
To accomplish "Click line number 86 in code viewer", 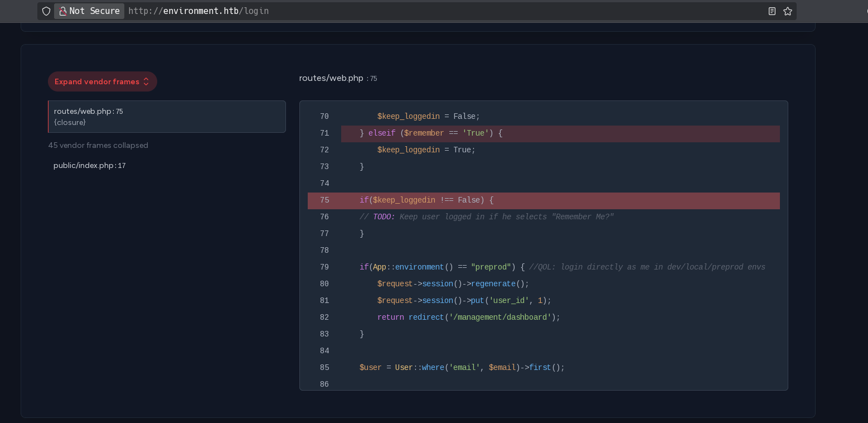I will point(324,384).
